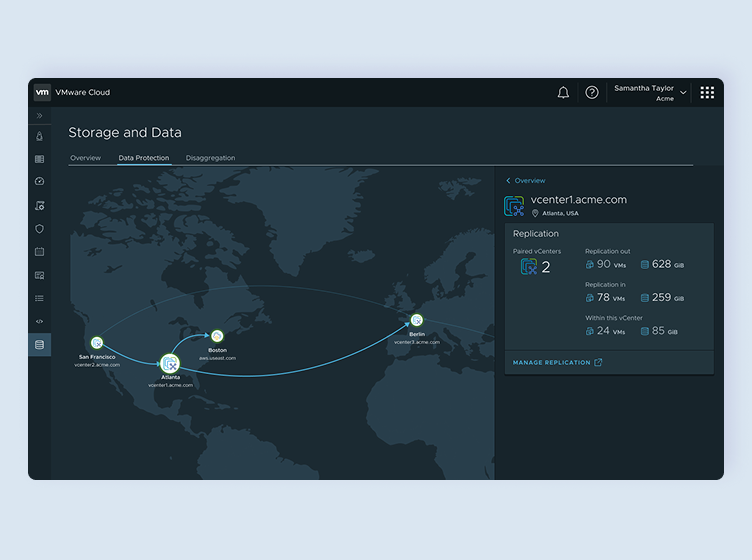
Task: Select the storage database sidebar icon
Action: (39, 345)
